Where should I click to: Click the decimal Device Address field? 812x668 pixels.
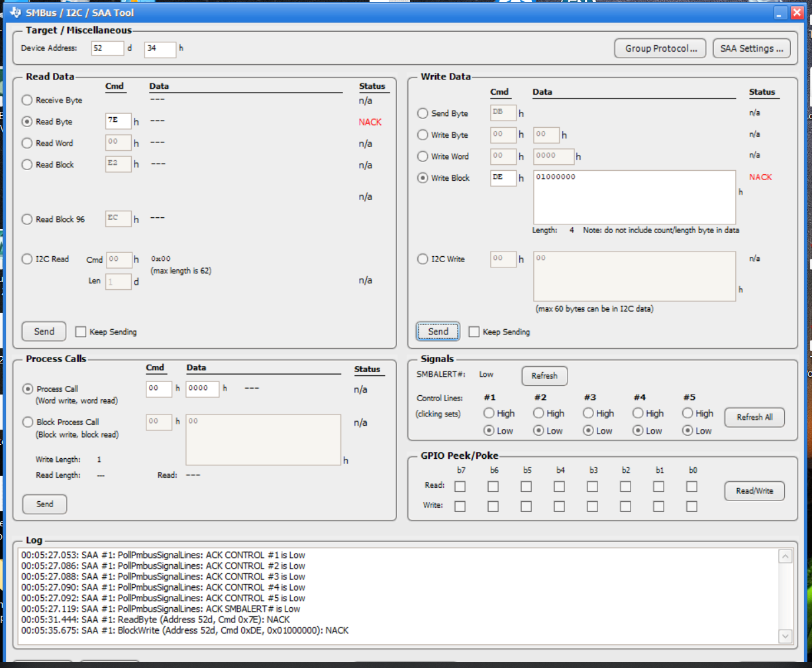107,48
